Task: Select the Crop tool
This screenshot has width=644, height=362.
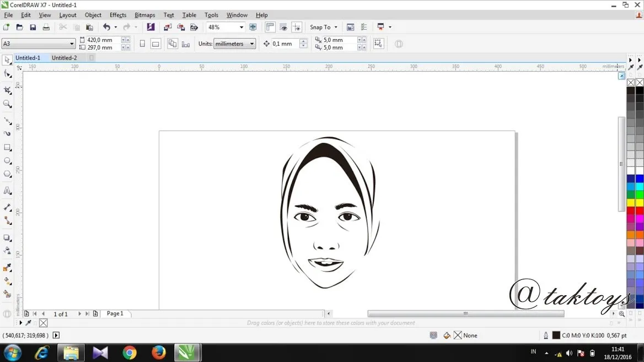Action: (x=7, y=90)
